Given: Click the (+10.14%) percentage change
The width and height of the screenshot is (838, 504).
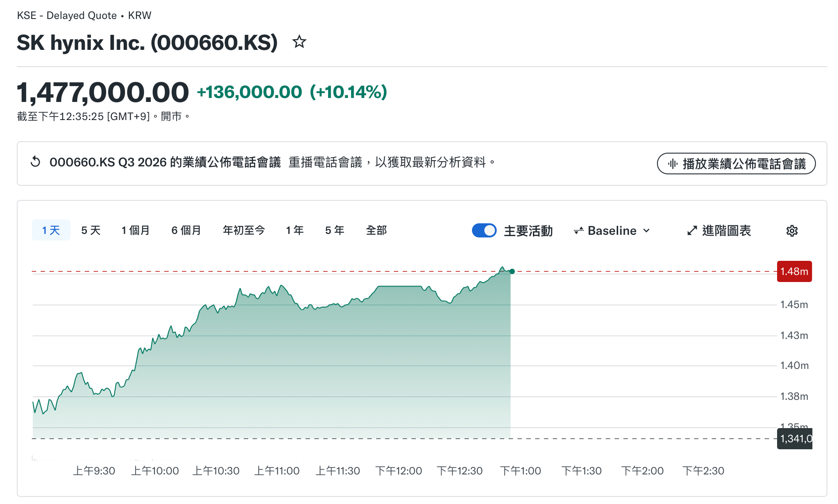Looking at the screenshot, I should (x=348, y=92).
